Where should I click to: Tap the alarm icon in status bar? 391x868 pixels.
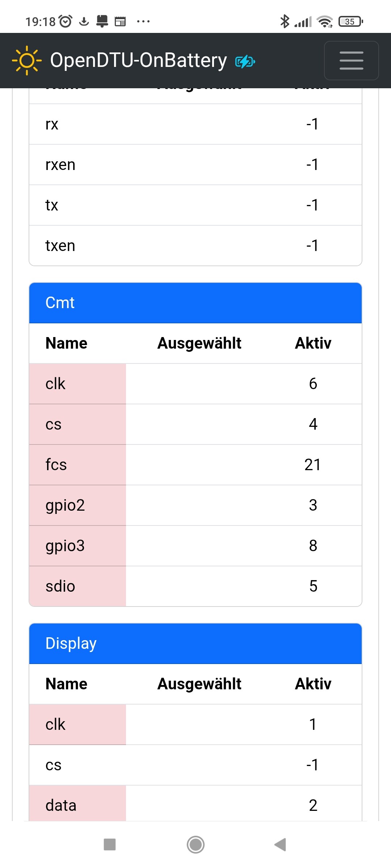(x=66, y=22)
